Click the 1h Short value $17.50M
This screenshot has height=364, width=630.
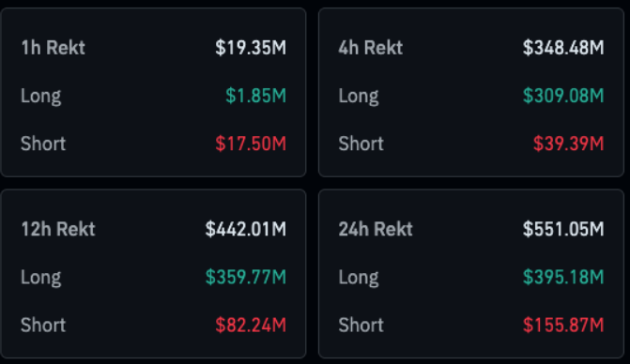pos(251,144)
